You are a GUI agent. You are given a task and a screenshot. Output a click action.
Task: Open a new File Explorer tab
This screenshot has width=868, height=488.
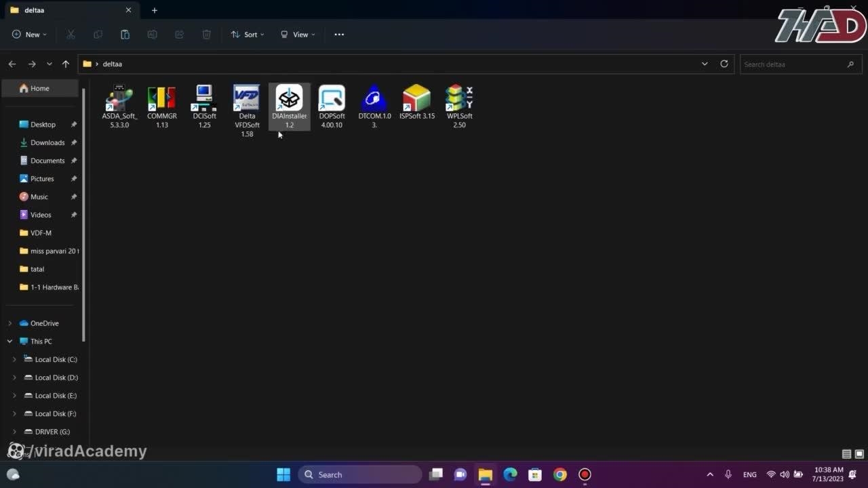pyautogui.click(x=155, y=10)
